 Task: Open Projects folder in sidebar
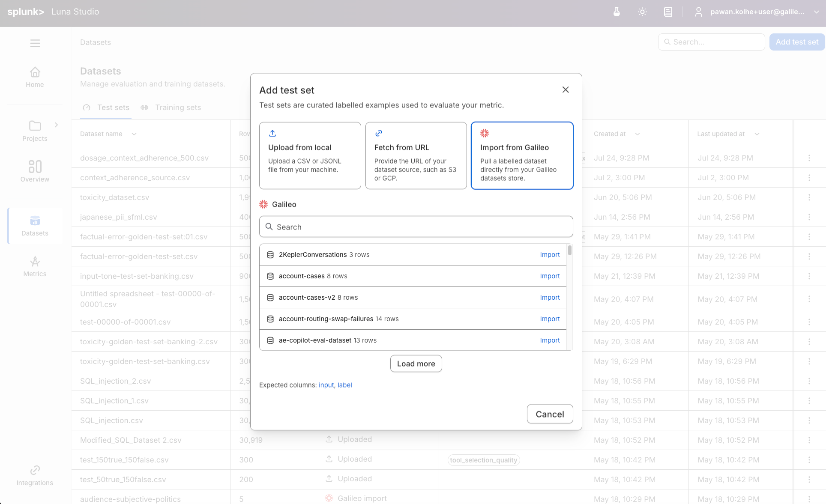tap(35, 131)
